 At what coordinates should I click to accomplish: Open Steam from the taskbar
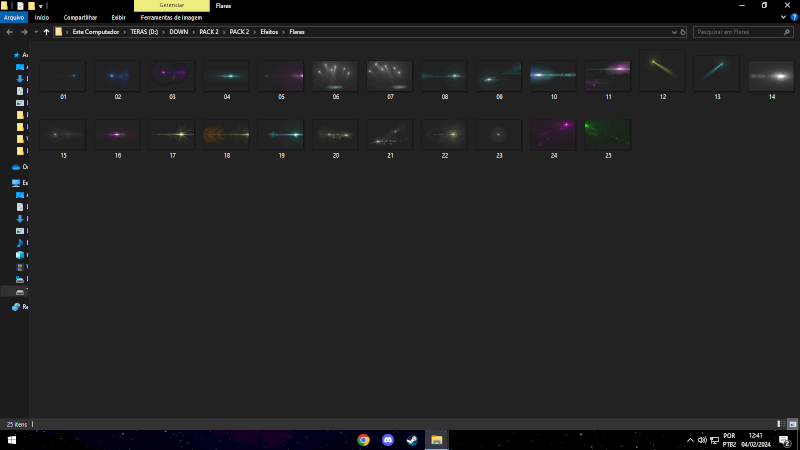point(412,440)
